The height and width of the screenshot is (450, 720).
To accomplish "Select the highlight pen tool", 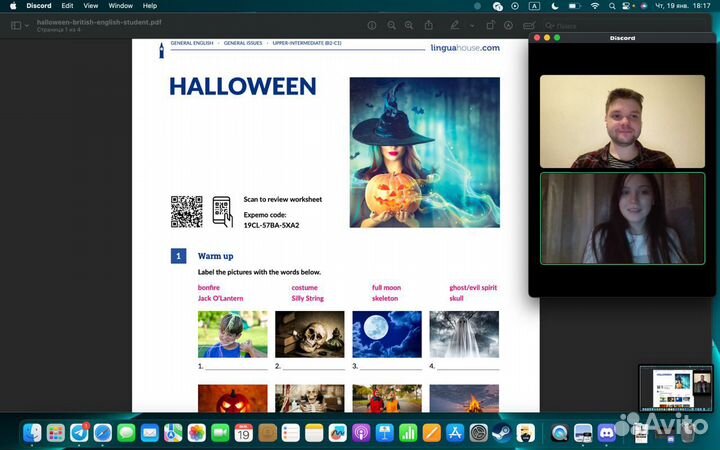I will point(455,25).
